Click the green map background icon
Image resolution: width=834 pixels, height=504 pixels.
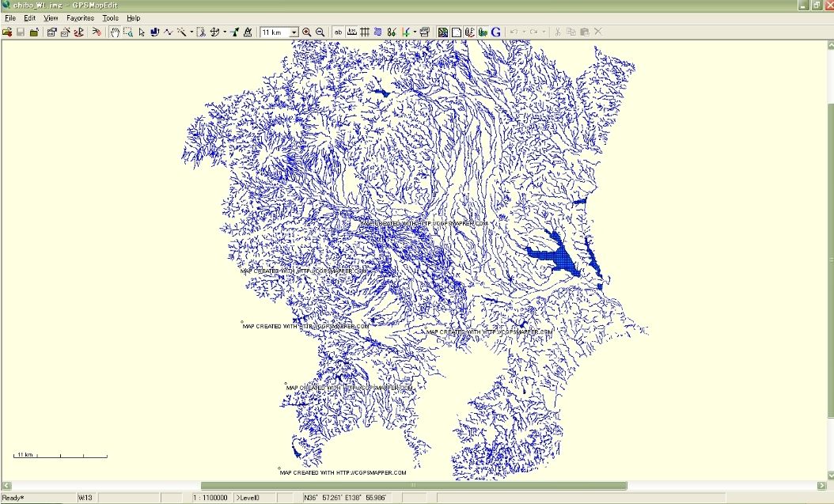442,32
